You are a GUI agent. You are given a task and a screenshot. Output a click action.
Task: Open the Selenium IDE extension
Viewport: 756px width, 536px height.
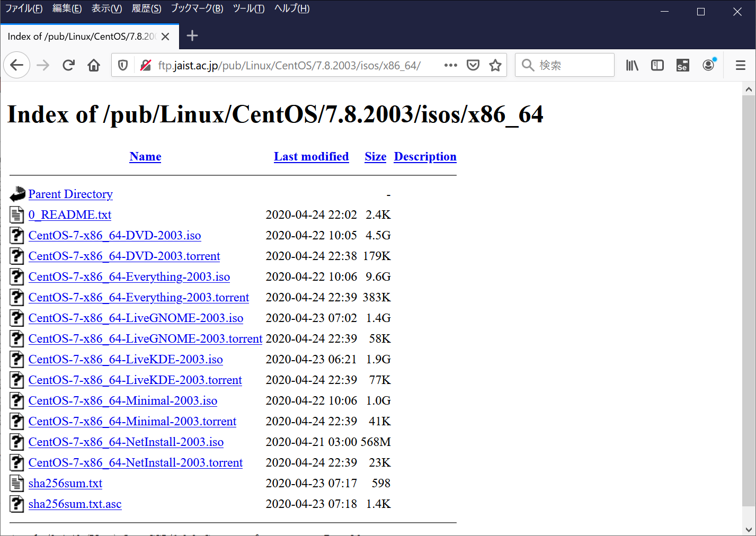point(683,65)
